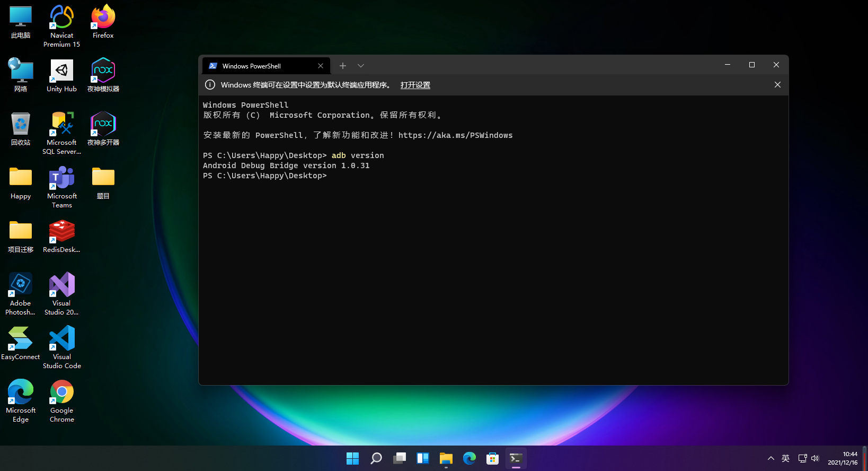Viewport: 868px width, 471px height.
Task: Open the 回收站 recycle bin
Action: 21,129
